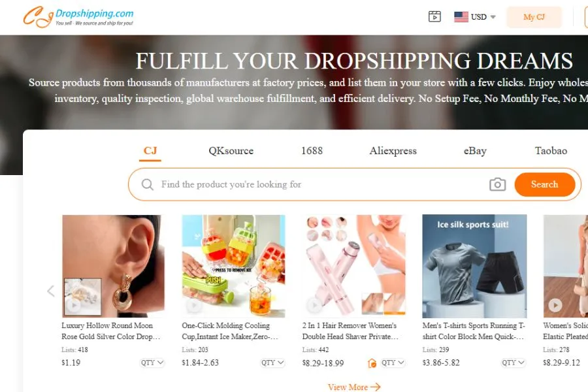Switch to the Aliexpress tab
The image size is (588, 392).
click(x=393, y=151)
